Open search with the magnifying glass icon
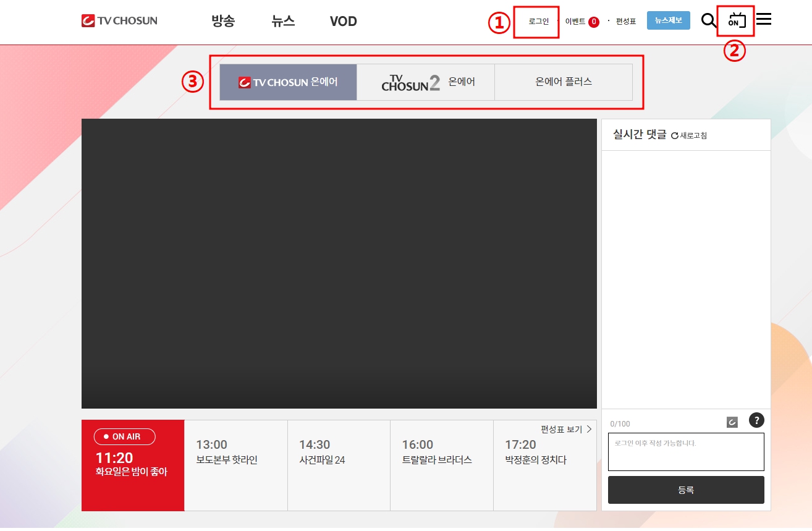 (x=709, y=20)
